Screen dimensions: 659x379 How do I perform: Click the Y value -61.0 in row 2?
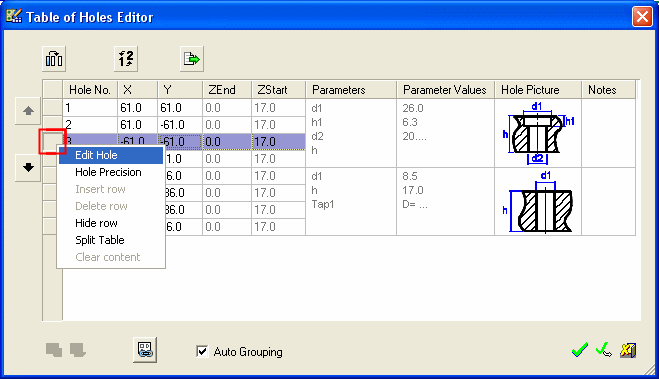point(180,125)
